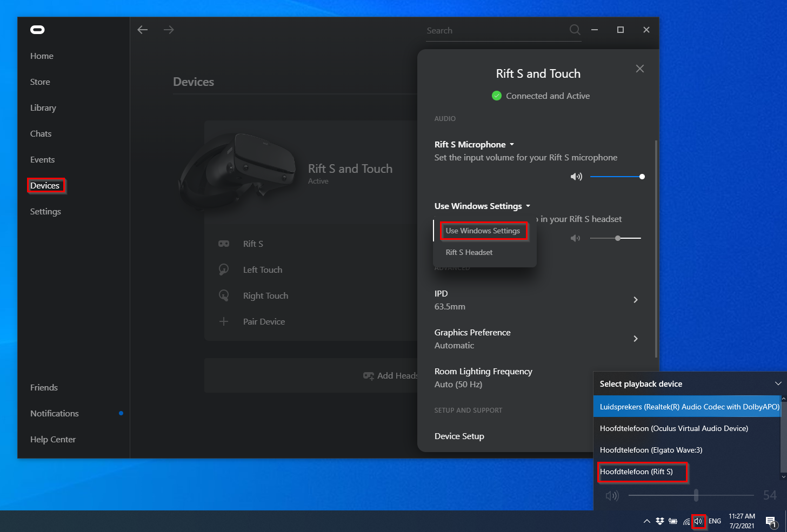Image resolution: width=787 pixels, height=532 pixels.
Task: Click the search magnifier icon
Action: tap(575, 30)
